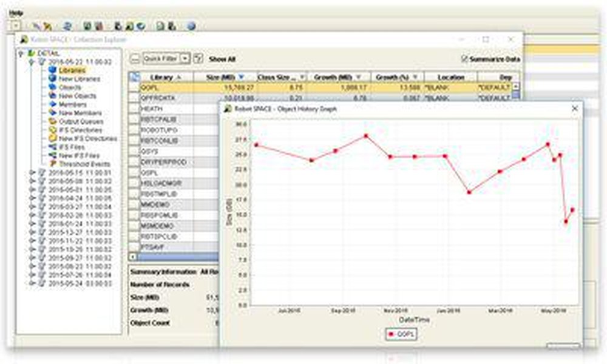The image size is (607, 364).
Task: Click the row selector box for HEATH
Action: coord(134,109)
